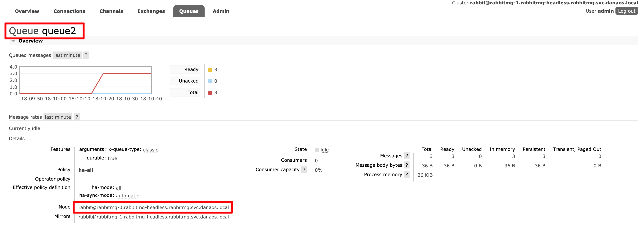Open help for Queued messages

click(x=86, y=55)
